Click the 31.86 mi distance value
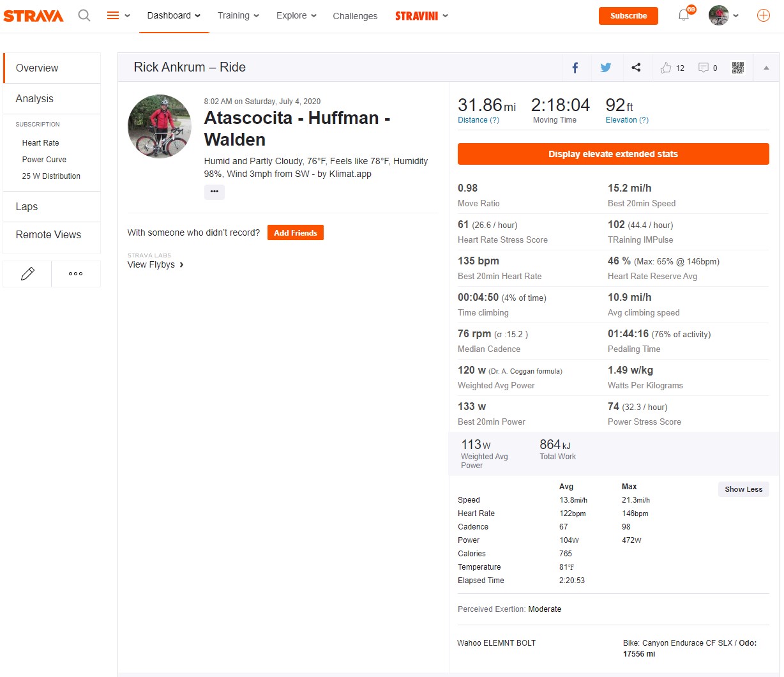The height and width of the screenshot is (677, 784). pyautogui.click(x=487, y=105)
